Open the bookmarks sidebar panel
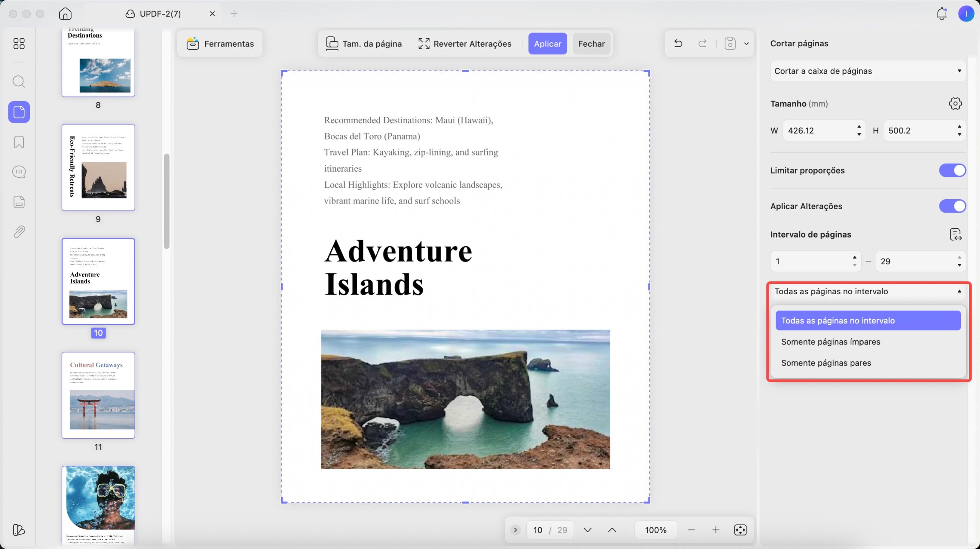This screenshot has width=980, height=549. (19, 142)
